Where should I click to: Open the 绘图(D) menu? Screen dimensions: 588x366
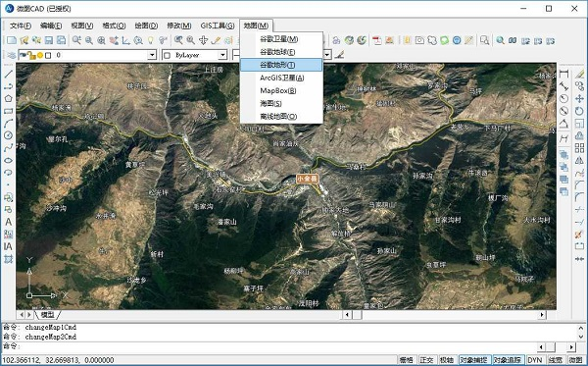tap(146, 26)
